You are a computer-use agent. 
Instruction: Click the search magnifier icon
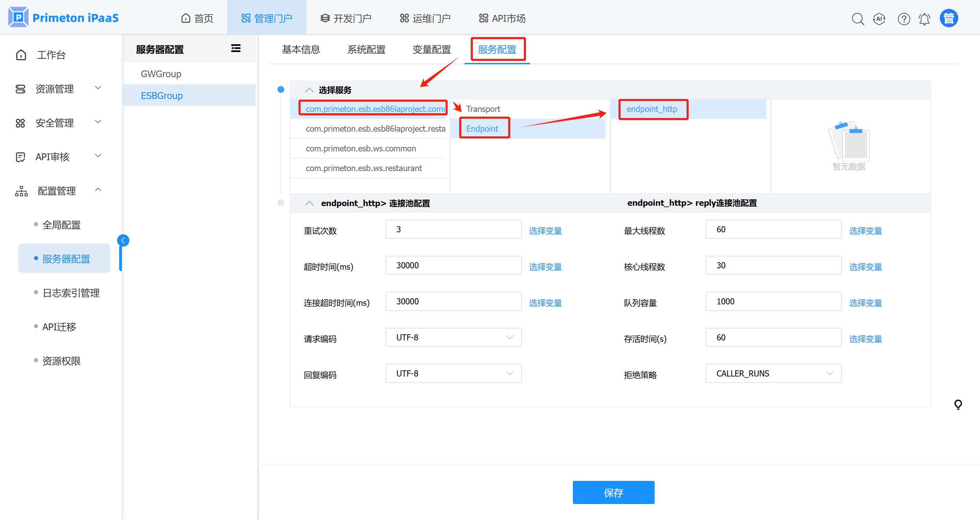(x=857, y=19)
